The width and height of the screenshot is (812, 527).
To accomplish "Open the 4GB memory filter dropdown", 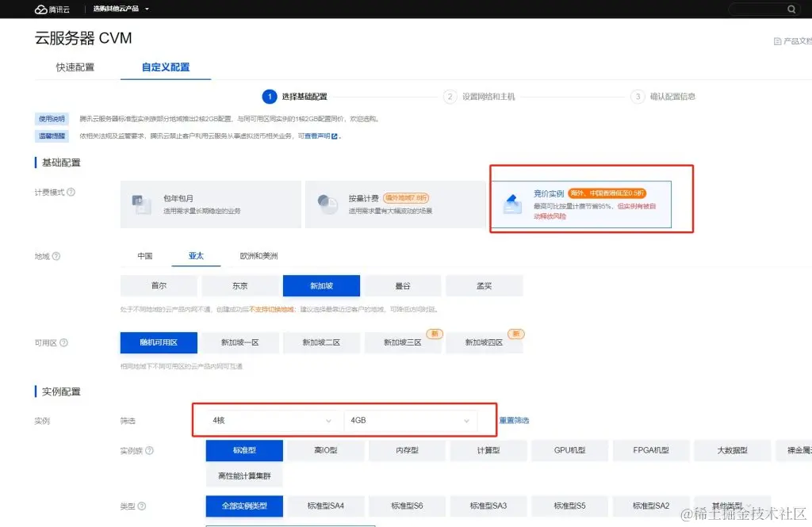I will 409,420.
